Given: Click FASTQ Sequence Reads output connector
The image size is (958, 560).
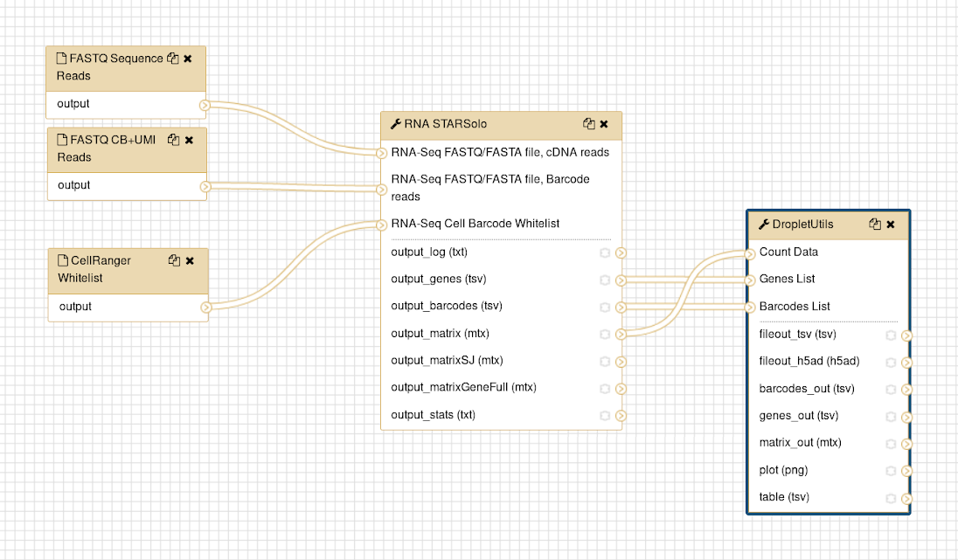Looking at the screenshot, I should tap(205, 105).
